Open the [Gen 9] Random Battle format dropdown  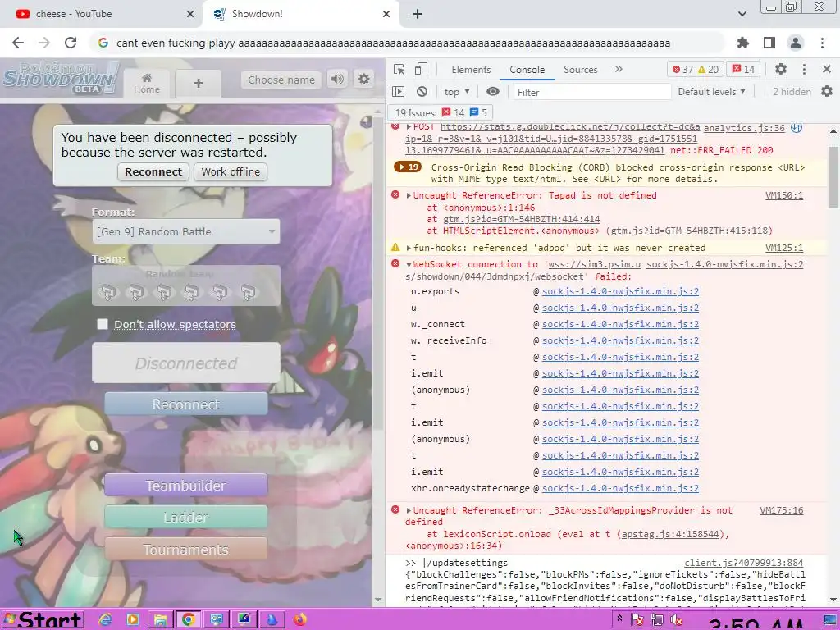pyautogui.click(x=186, y=231)
